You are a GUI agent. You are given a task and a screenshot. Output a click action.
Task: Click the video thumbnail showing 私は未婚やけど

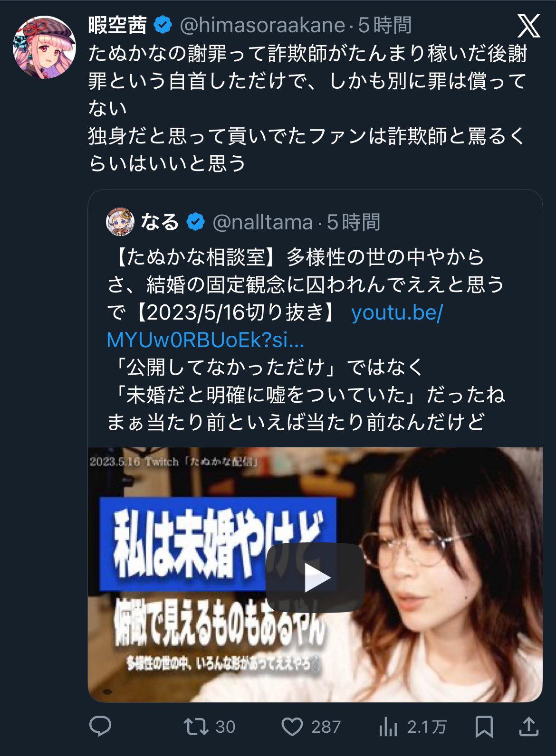(x=315, y=575)
